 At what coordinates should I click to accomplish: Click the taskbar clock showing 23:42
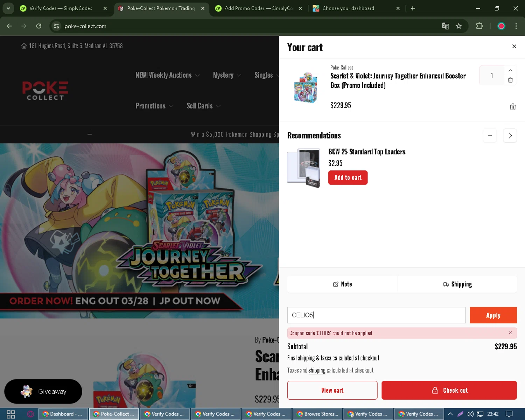493,414
